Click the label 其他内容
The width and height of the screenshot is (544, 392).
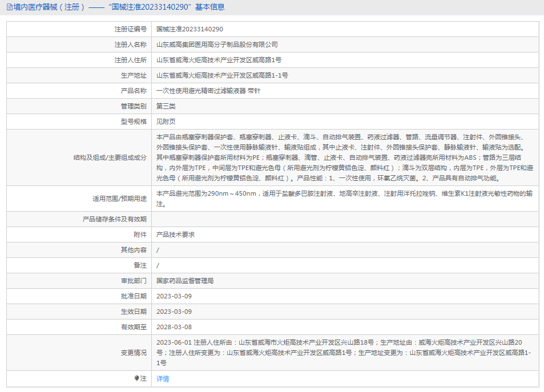point(134,250)
